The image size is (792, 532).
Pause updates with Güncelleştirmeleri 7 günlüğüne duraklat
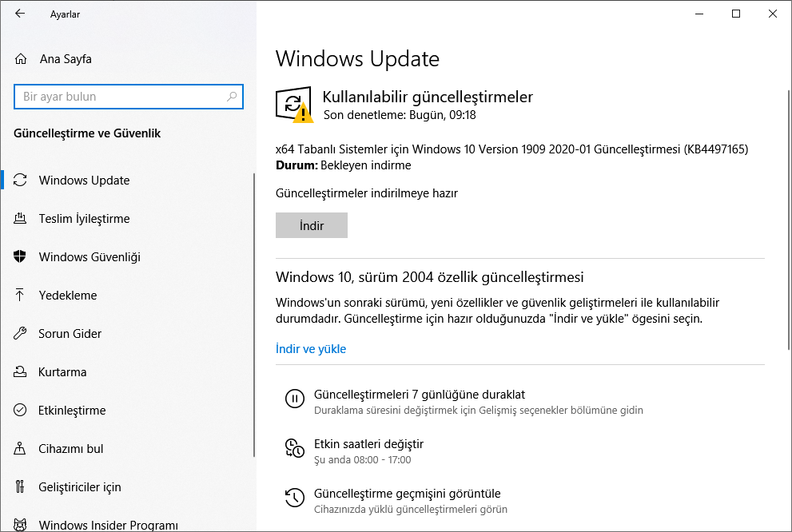(420, 395)
